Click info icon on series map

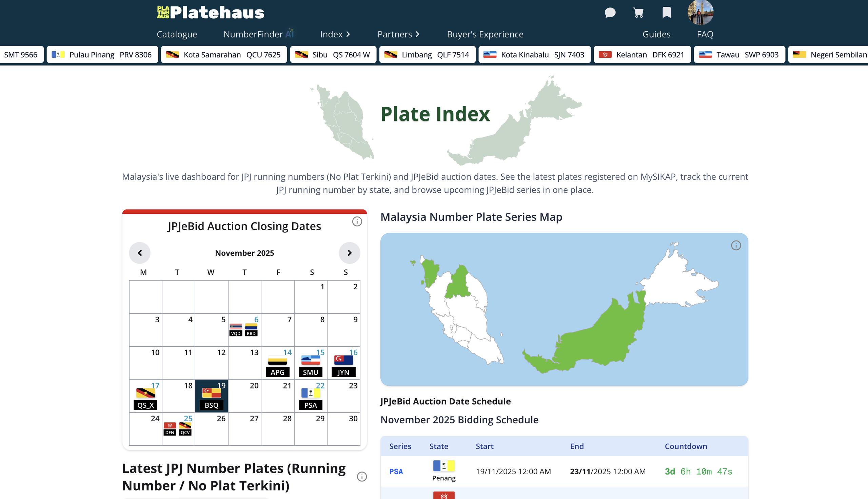pyautogui.click(x=736, y=245)
